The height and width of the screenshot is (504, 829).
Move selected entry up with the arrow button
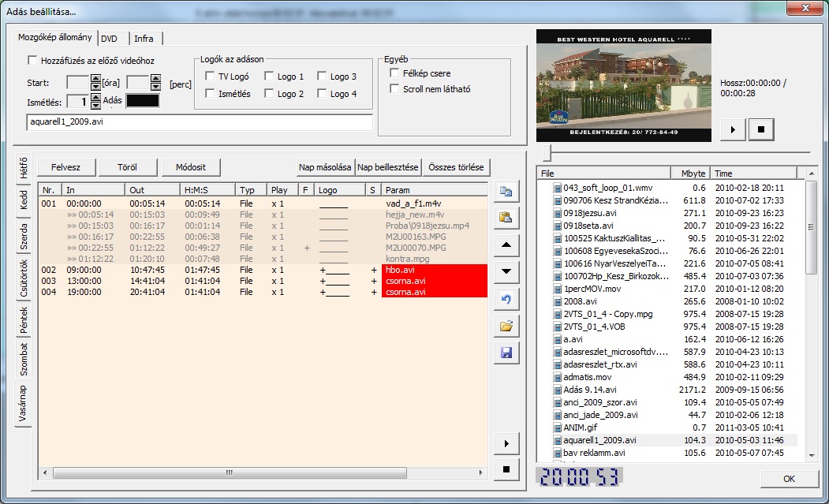pos(506,245)
